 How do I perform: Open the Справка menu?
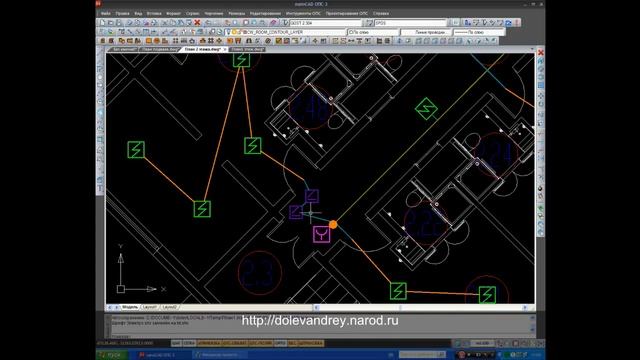(x=380, y=13)
